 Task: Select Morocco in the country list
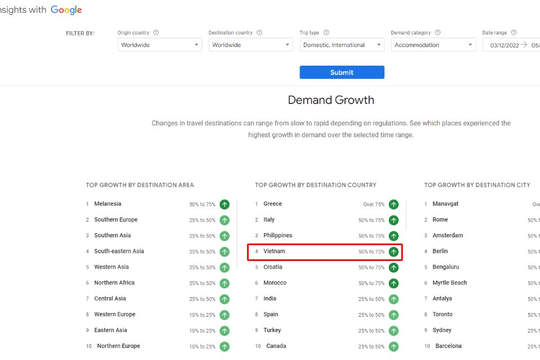(275, 283)
